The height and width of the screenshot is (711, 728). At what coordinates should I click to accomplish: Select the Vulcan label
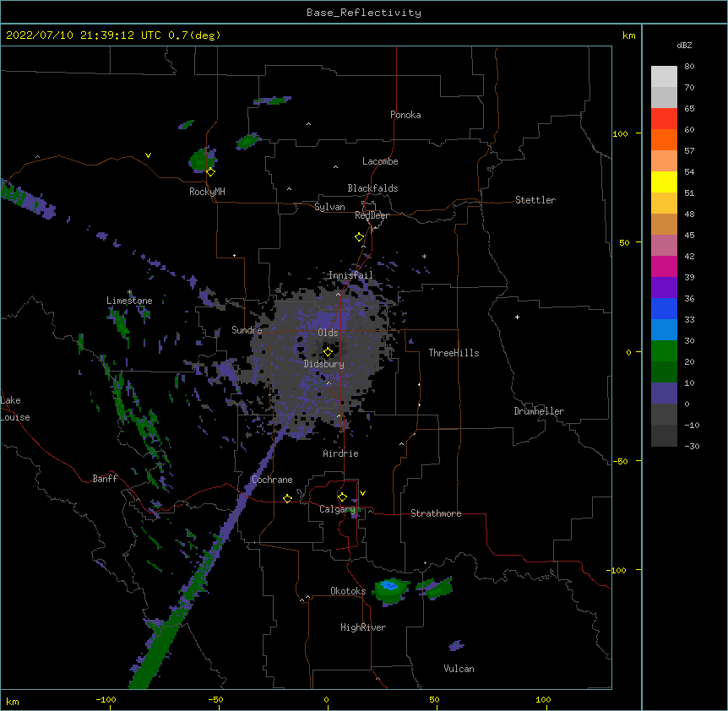[459, 669]
